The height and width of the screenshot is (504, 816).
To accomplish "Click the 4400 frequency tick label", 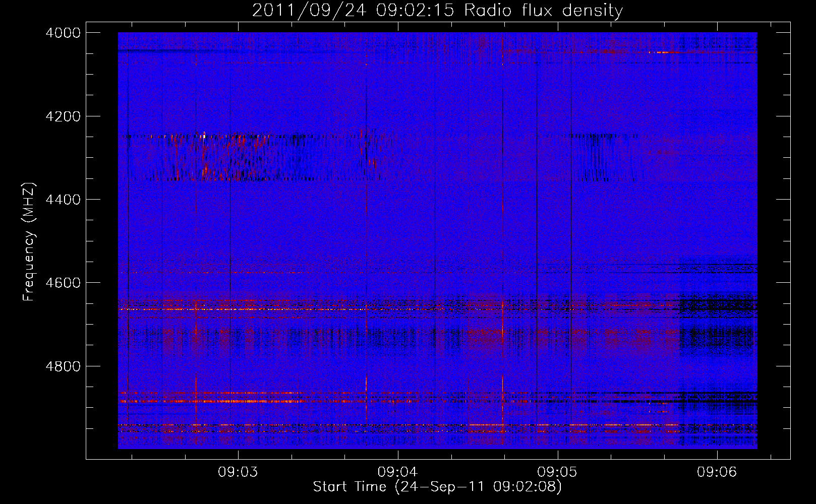I will [63, 200].
